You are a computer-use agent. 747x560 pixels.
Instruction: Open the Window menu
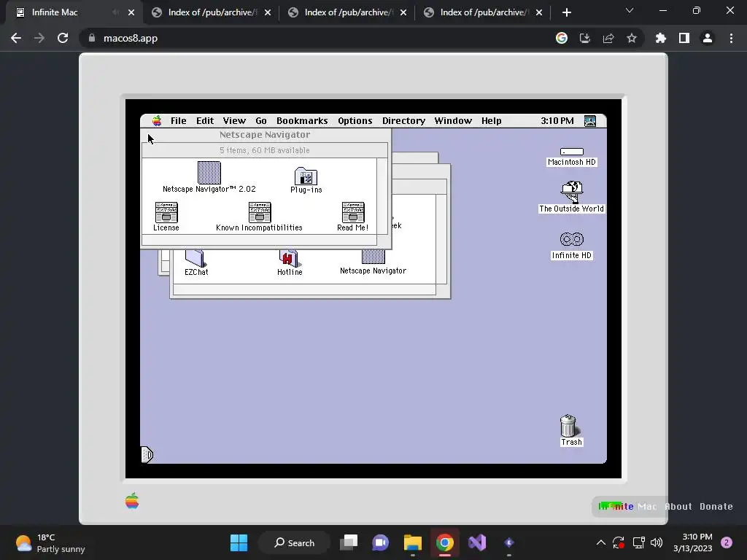453,120
